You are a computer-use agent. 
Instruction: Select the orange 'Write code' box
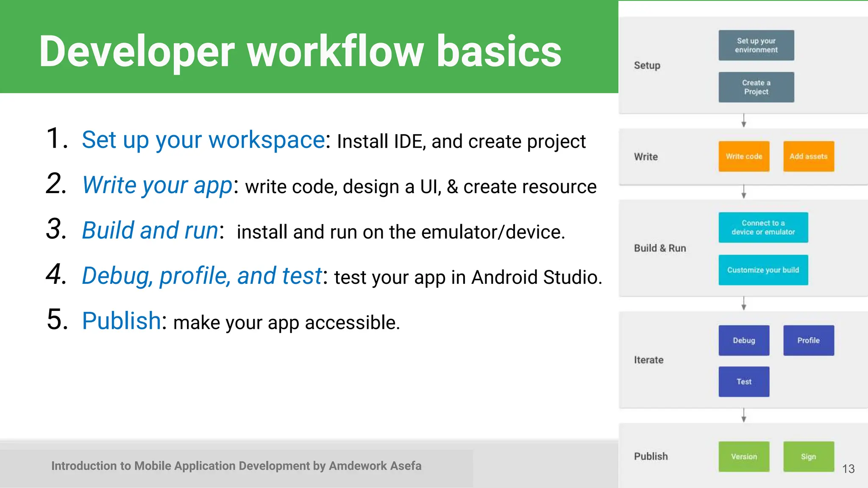pos(744,156)
